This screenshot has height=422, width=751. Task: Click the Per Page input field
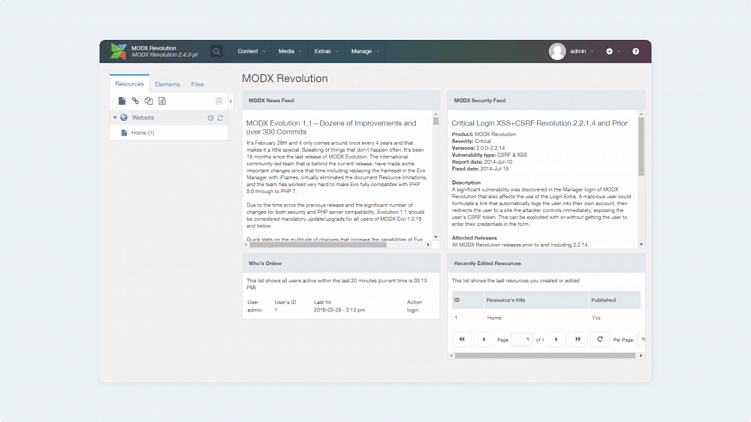[642, 340]
